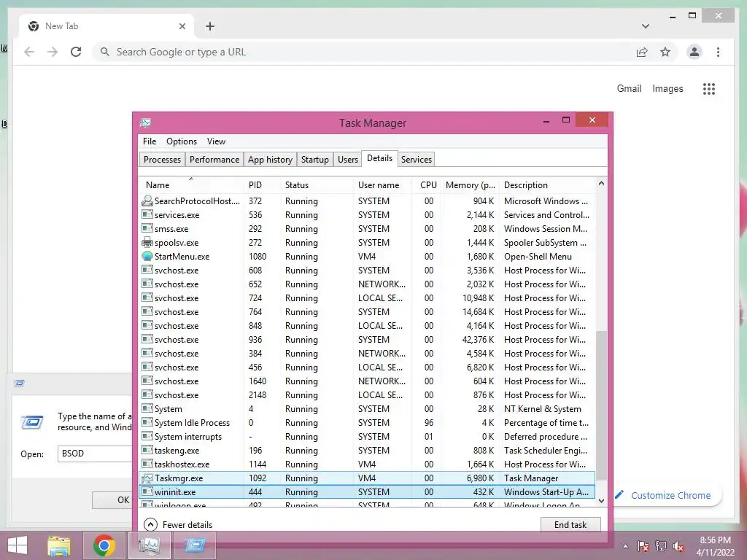The image size is (747, 560).
Task: Select the taskeng.exe row
Action: click(367, 451)
